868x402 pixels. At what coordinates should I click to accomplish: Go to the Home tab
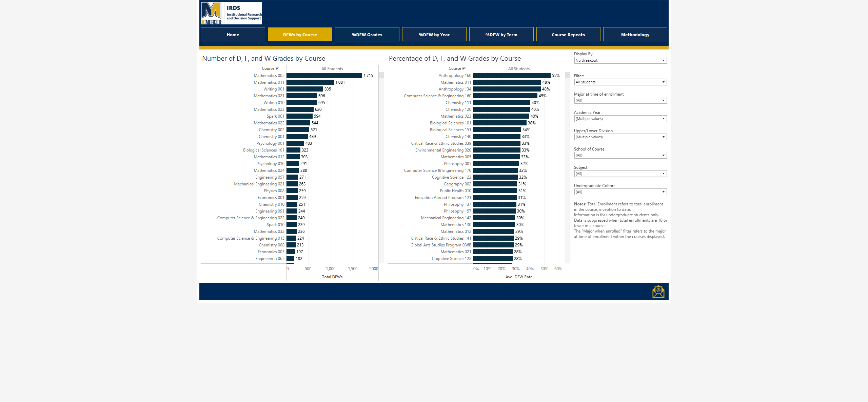[233, 35]
